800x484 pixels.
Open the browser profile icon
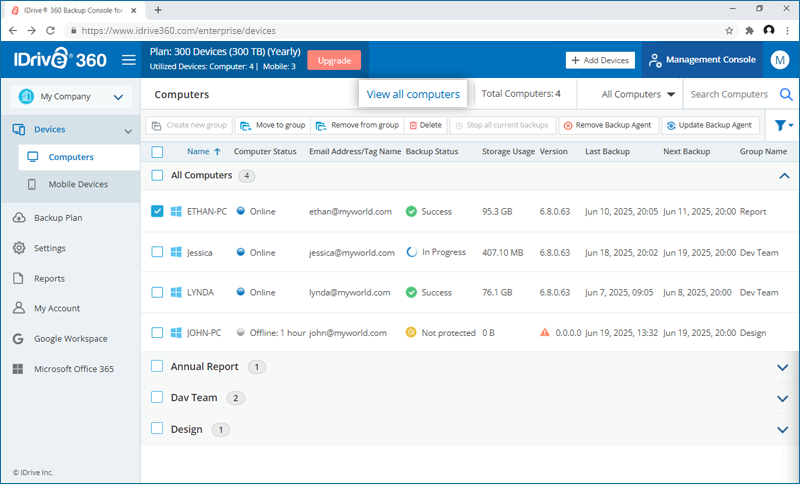(x=769, y=31)
